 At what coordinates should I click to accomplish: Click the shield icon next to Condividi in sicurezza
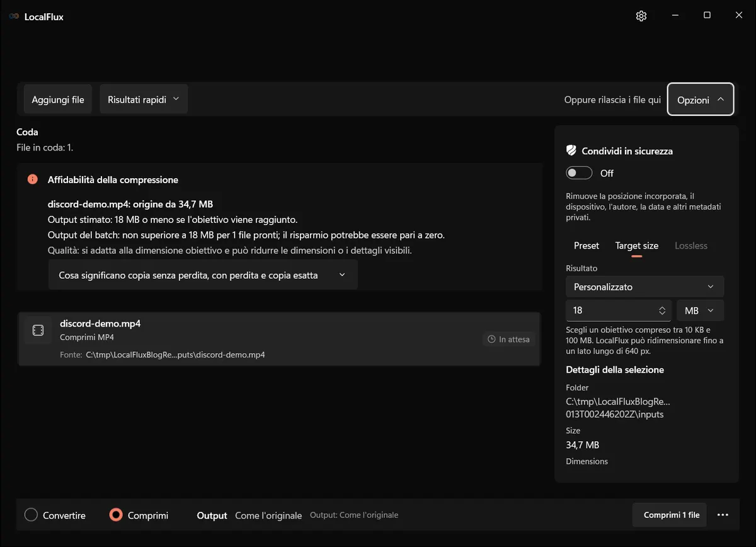[571, 151]
